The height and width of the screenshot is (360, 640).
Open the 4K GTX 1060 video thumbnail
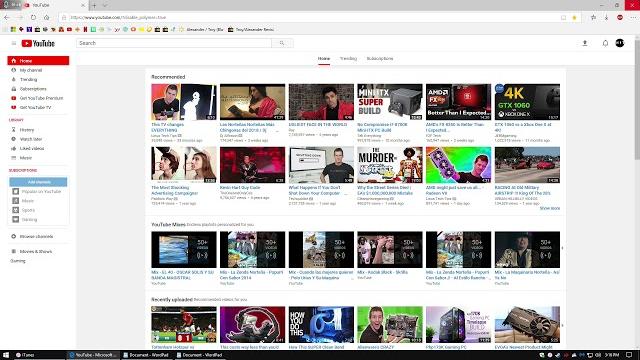tap(527, 102)
